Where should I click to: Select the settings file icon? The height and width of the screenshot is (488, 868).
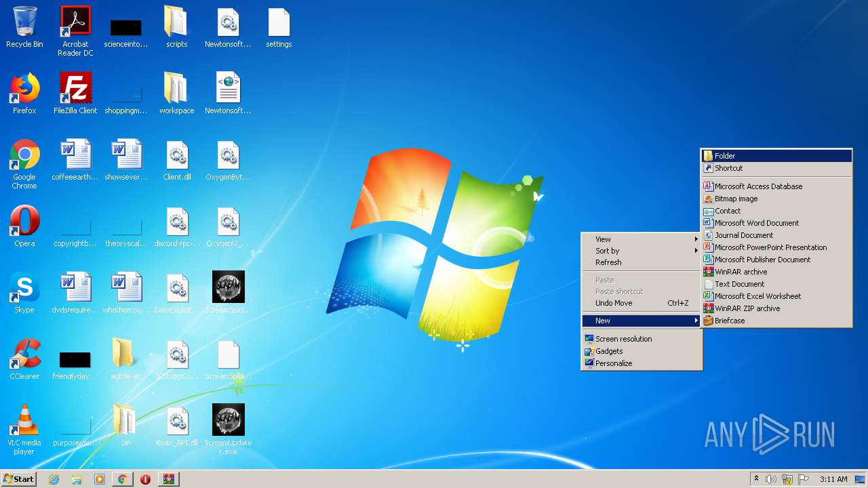tap(279, 28)
